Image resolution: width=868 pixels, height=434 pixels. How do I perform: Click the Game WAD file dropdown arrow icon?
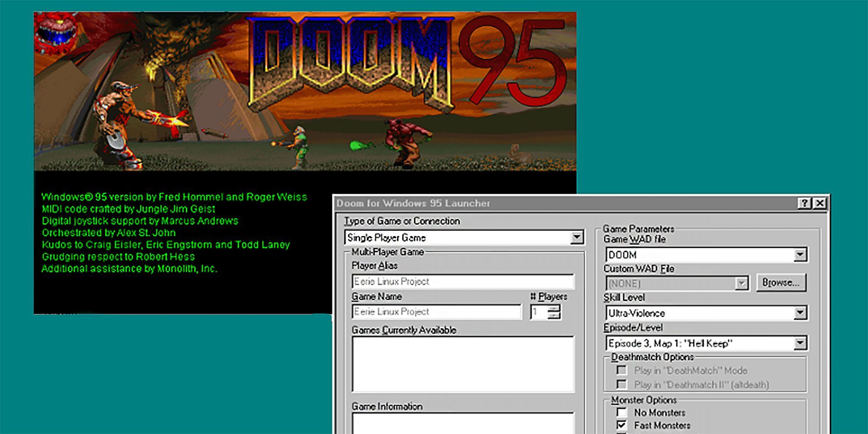point(800,255)
